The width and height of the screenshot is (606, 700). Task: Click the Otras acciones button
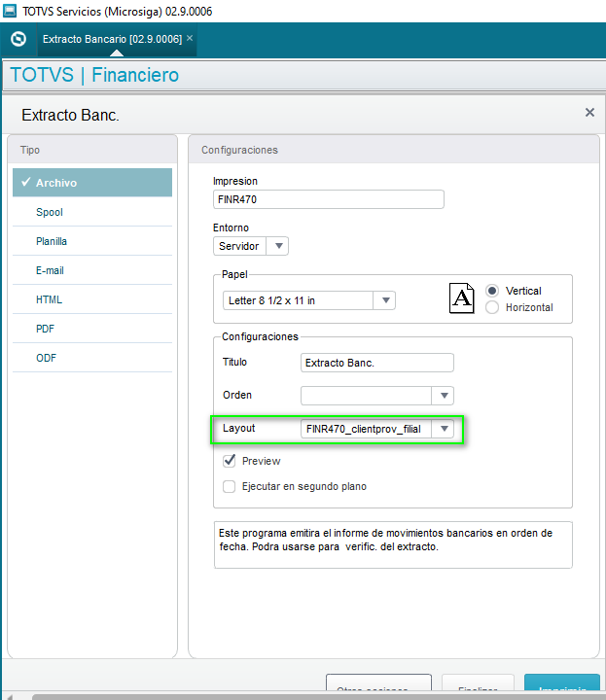coord(378,683)
